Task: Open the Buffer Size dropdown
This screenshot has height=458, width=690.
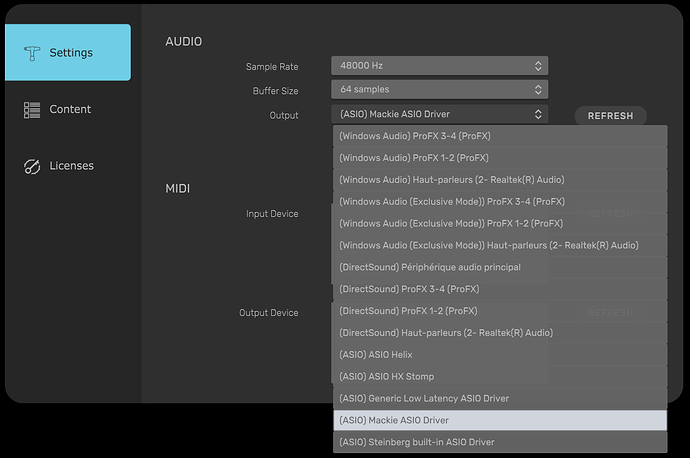Action: pos(439,90)
